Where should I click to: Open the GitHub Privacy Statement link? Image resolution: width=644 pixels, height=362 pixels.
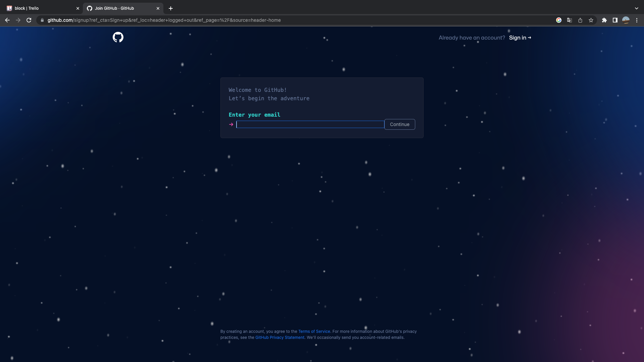(x=280, y=338)
